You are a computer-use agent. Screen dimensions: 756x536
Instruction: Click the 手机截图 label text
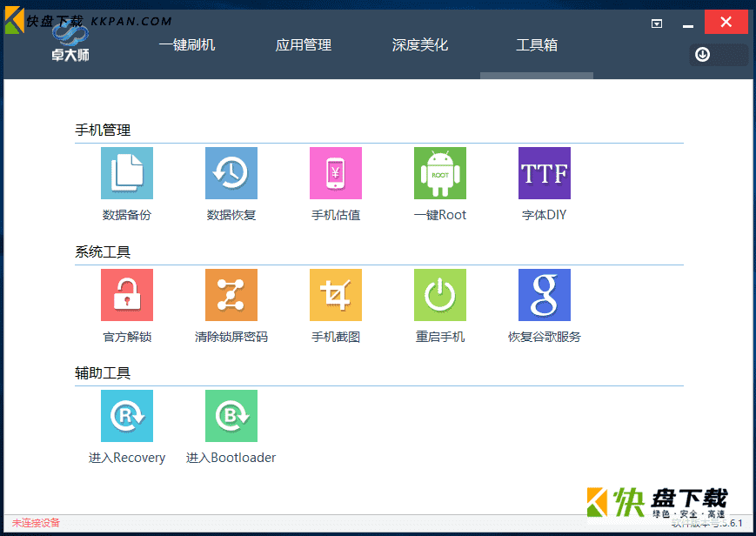(x=336, y=337)
